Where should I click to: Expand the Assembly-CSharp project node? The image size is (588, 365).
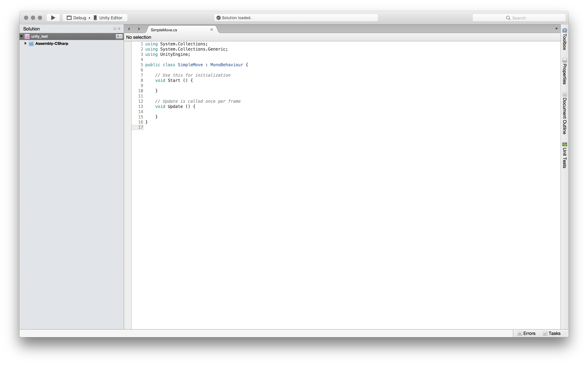pos(25,43)
